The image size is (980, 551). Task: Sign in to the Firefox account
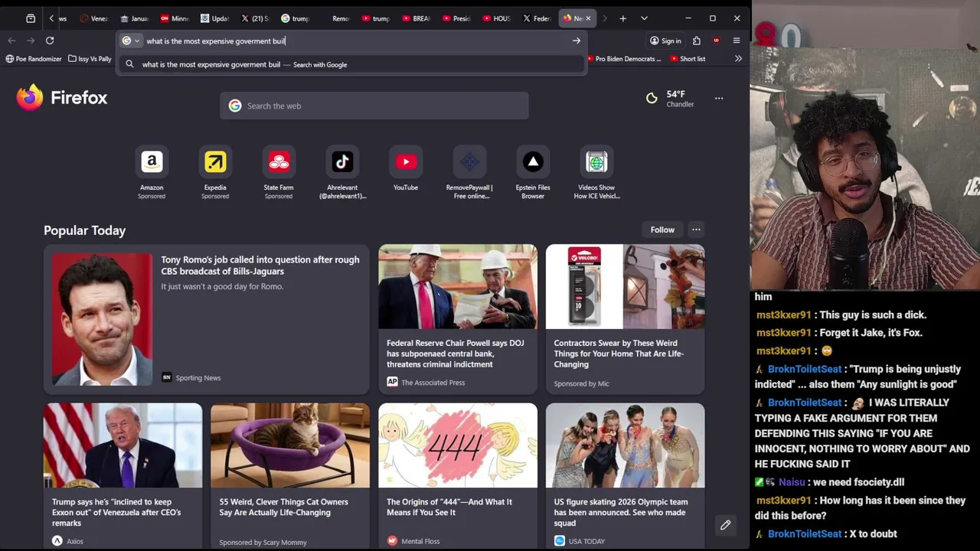click(x=665, y=41)
